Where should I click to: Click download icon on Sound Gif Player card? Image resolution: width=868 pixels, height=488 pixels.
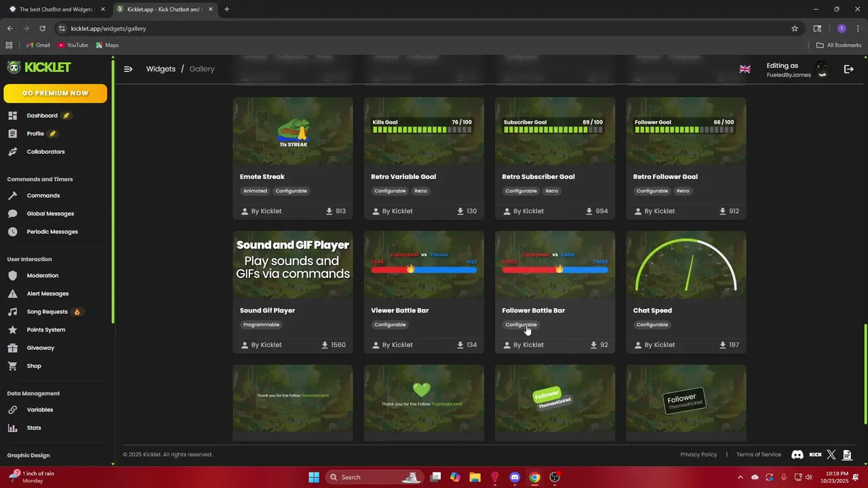(325, 345)
